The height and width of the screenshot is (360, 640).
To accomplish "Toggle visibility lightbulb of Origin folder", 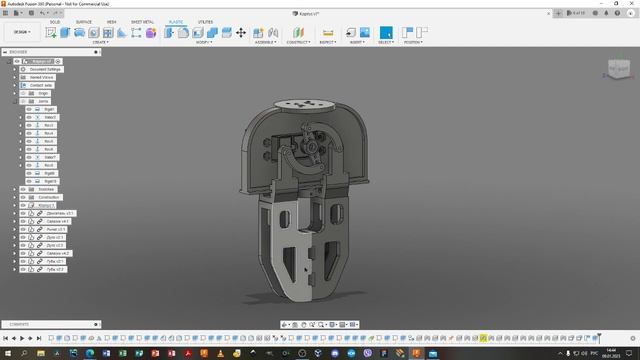I will click(23, 93).
